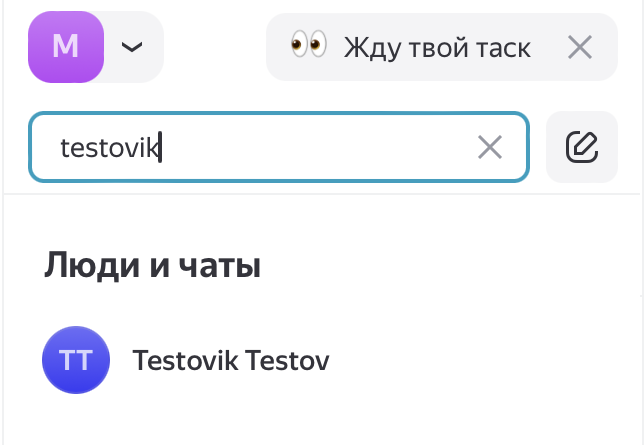Open the account switcher dropdown arrow

(x=132, y=47)
